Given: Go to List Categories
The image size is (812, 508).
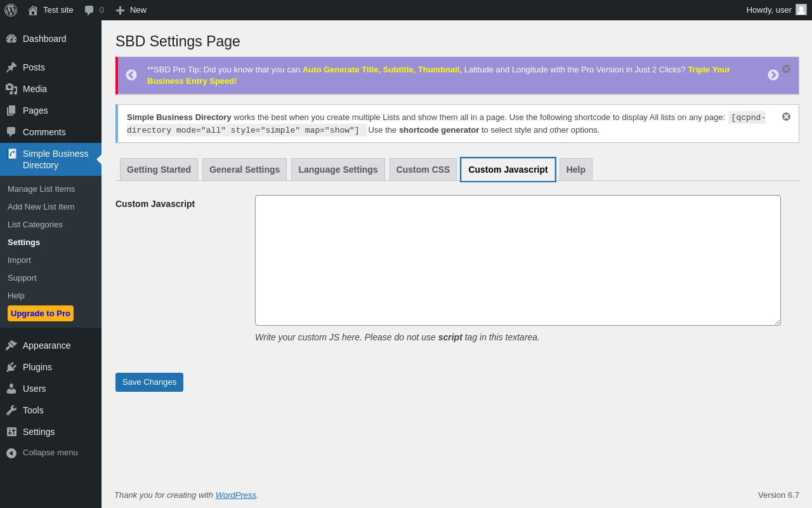Looking at the screenshot, I should [x=35, y=225].
